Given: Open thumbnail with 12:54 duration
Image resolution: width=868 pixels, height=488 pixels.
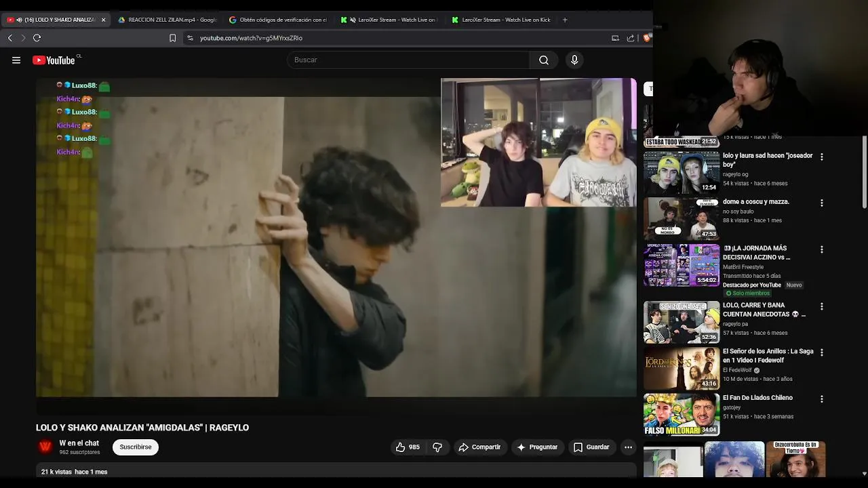Looking at the screenshot, I should click(x=682, y=172).
